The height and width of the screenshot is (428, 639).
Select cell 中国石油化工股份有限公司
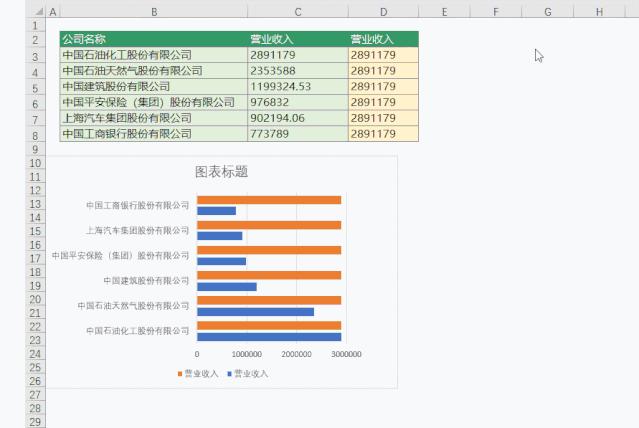(x=154, y=55)
